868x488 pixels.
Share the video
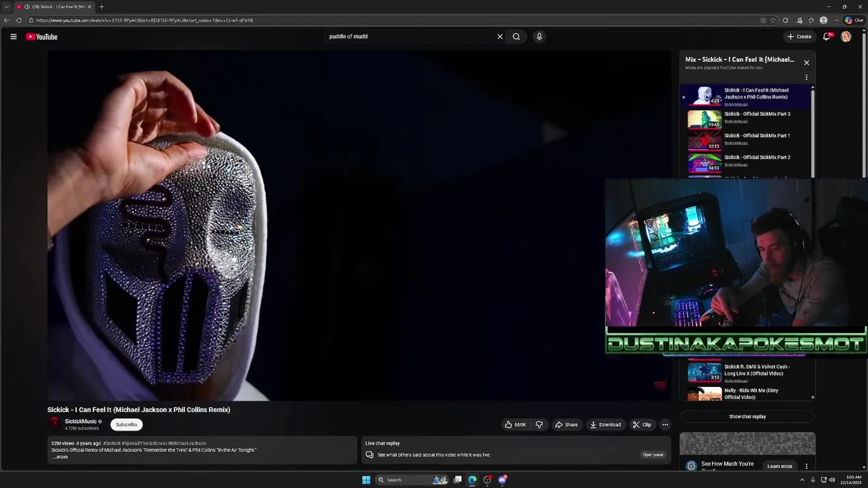566,425
